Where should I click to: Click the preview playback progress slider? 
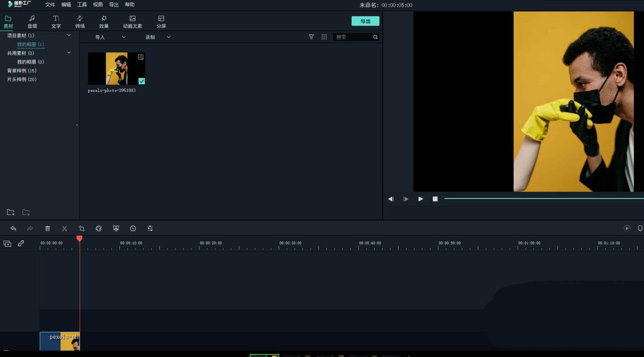544,199
